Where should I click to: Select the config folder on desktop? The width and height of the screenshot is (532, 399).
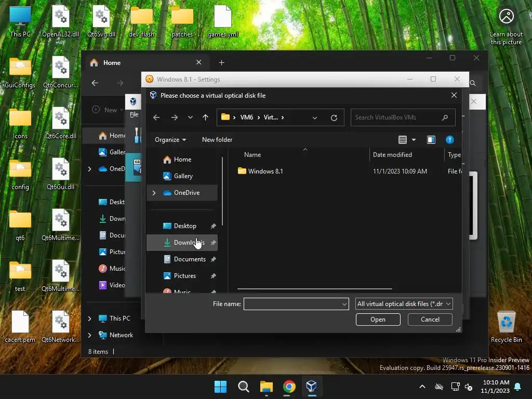[20, 174]
